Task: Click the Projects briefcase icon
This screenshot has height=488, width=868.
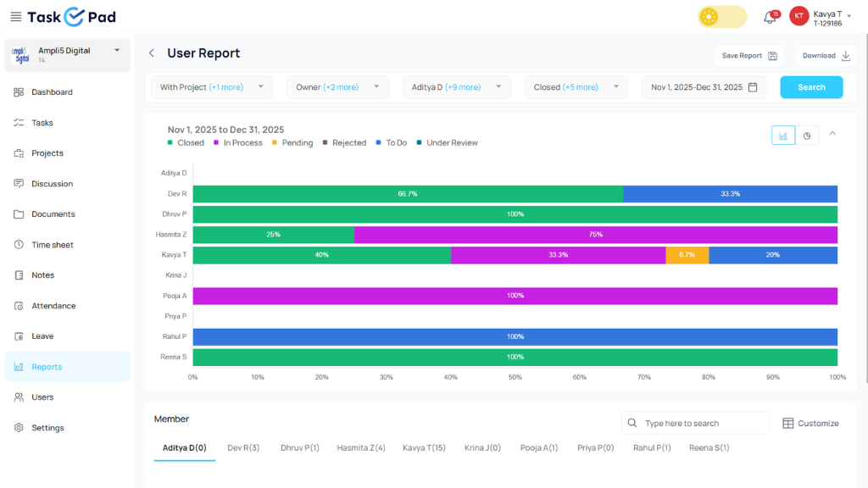Action: (19, 153)
